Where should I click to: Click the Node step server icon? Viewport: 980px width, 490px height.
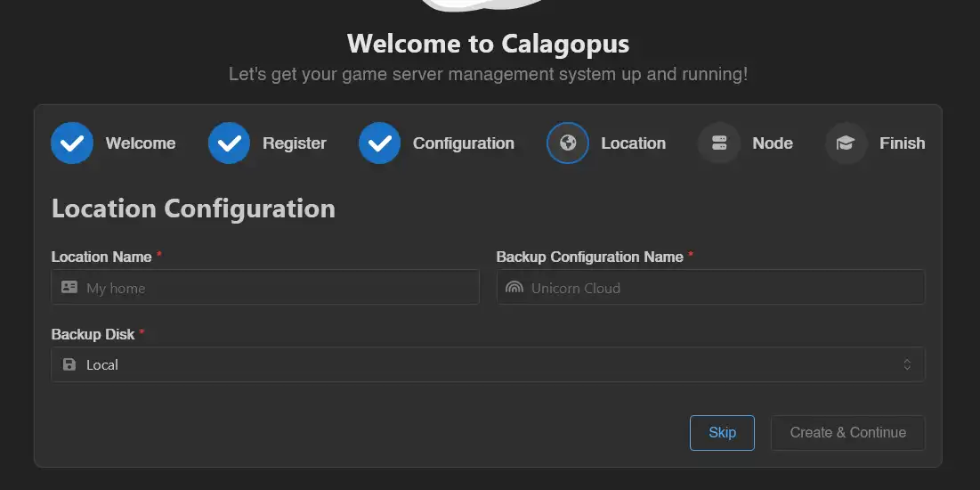point(719,143)
